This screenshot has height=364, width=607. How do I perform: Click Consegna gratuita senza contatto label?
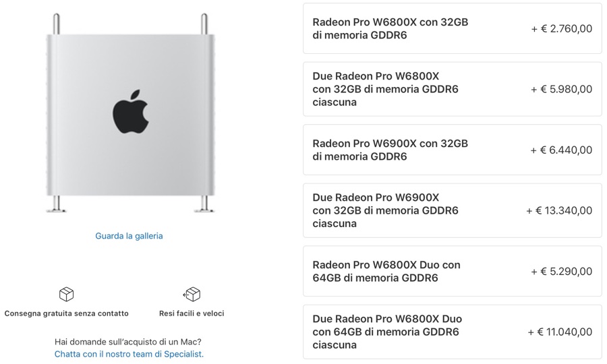[x=67, y=313]
